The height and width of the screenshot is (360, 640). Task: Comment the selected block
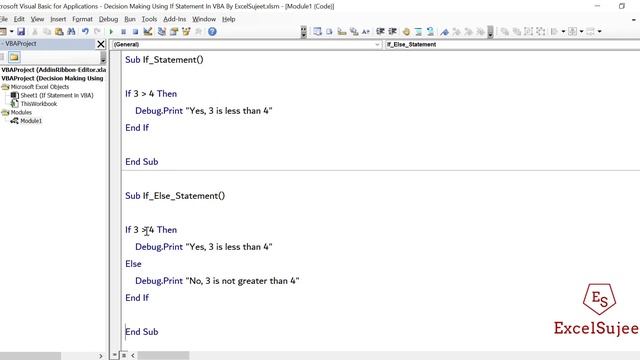(418, 31)
